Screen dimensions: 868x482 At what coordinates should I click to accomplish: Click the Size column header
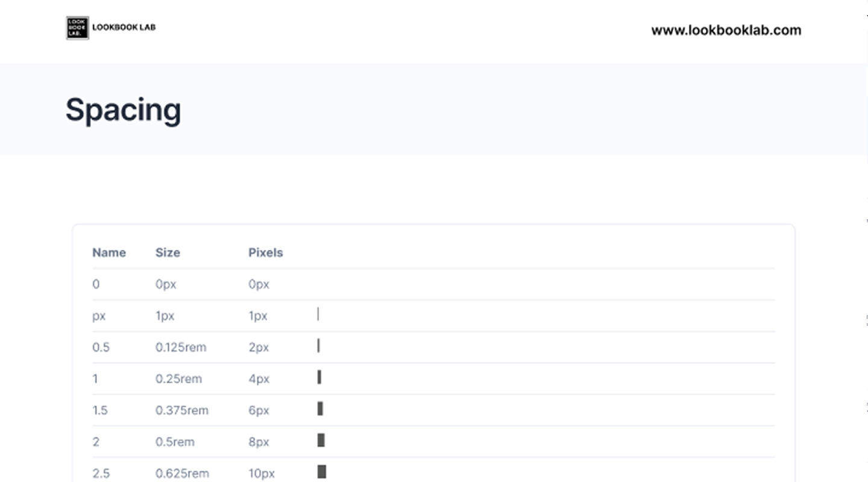pyautogui.click(x=168, y=252)
